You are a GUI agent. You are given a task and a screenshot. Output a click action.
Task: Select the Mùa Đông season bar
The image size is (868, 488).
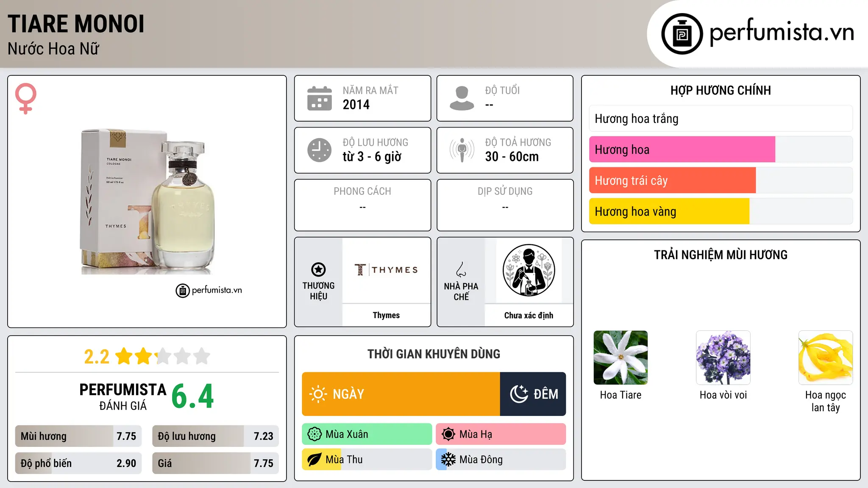click(501, 460)
